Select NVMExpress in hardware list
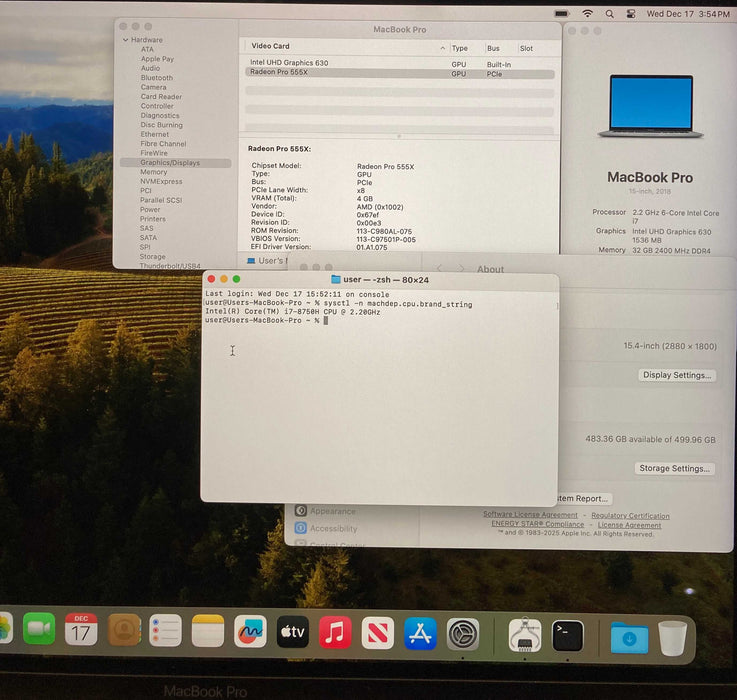This screenshot has height=700, width=737. (x=161, y=181)
